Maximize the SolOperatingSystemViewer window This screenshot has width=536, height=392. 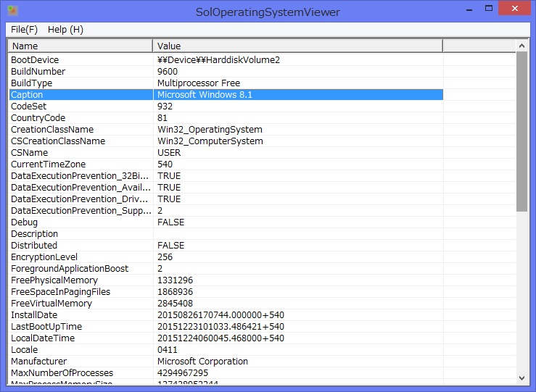pos(489,9)
